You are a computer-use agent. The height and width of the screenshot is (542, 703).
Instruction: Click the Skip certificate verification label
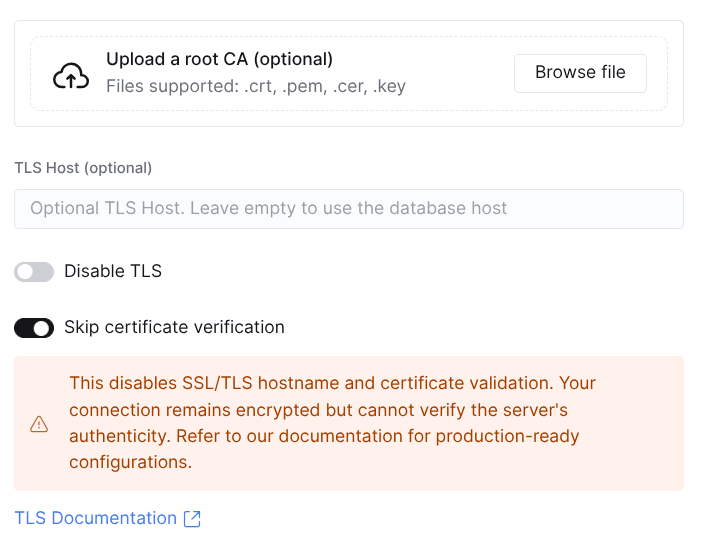(174, 327)
